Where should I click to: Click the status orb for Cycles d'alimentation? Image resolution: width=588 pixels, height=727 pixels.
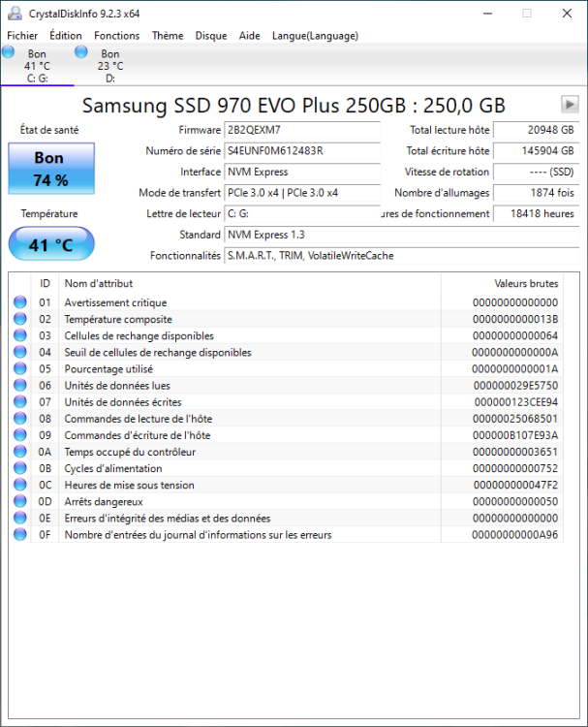point(20,468)
